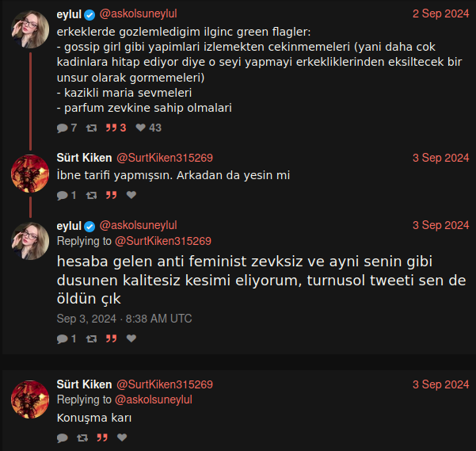Viewport: 476px width, 451px height.
Task: Click the 'Replying to @SurtKiken315269' mention link
Action: [162, 241]
